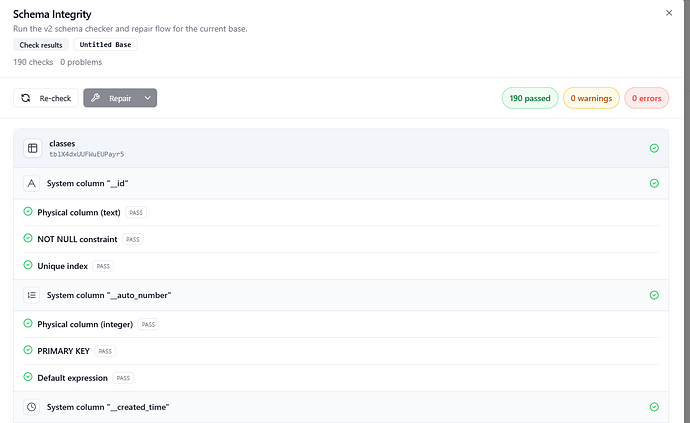Click green check icon on classes row
Viewport: 690px width, 423px height.
pyautogui.click(x=654, y=148)
